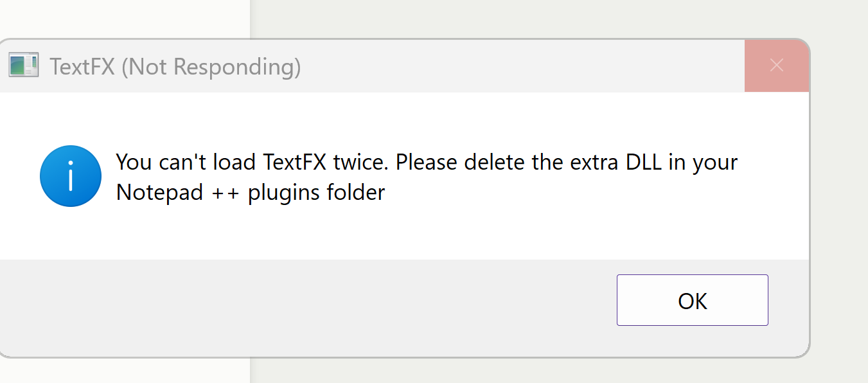
Task: Click the OK button
Action: click(692, 300)
